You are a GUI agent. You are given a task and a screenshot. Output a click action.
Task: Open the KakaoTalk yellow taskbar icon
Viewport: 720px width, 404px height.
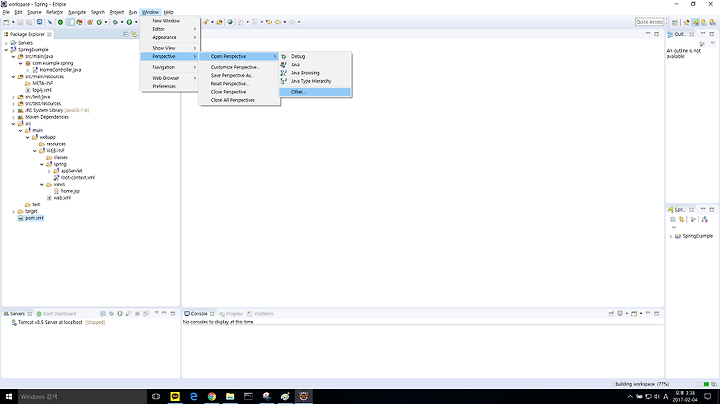point(175,396)
